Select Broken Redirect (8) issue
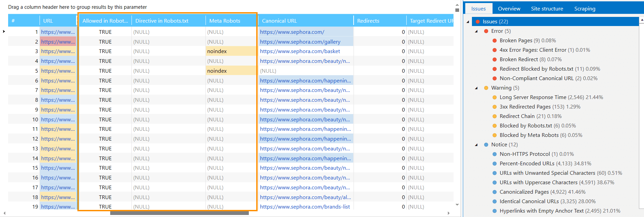 pos(530,59)
